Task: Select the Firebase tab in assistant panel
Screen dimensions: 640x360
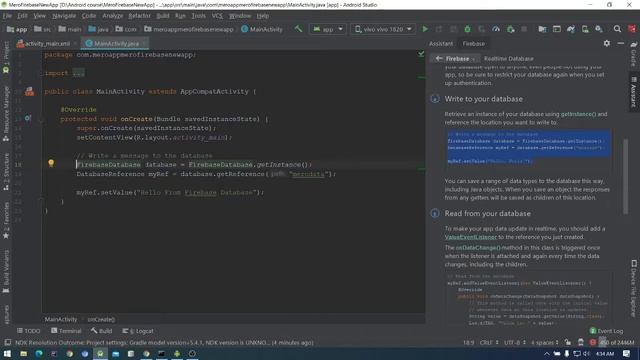Action: tap(473, 43)
